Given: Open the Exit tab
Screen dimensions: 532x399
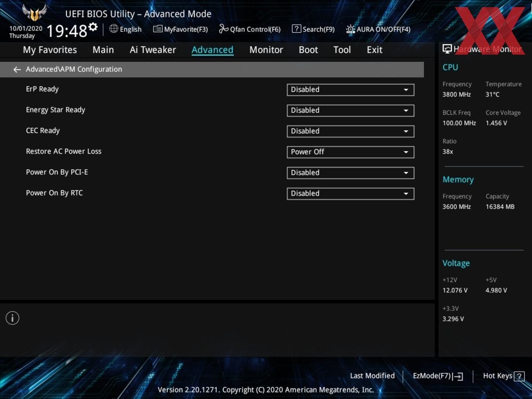Looking at the screenshot, I should click(x=374, y=50).
